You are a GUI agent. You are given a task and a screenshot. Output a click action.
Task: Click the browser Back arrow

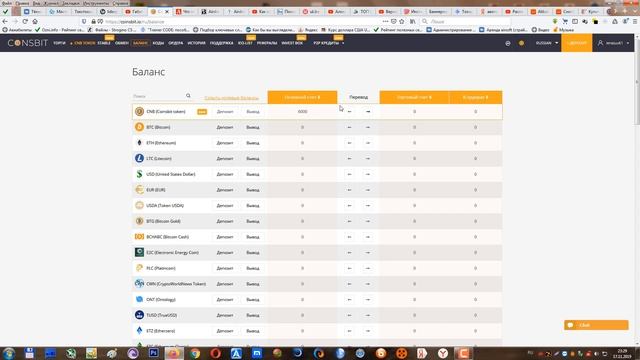[x=5, y=21]
